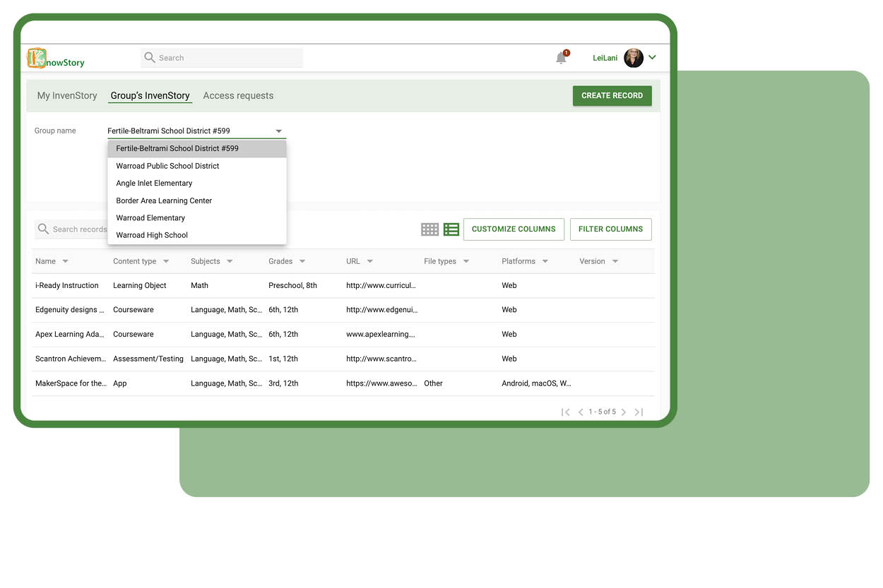883x588 pixels.
Task: Go to next page of records
Action: (624, 412)
